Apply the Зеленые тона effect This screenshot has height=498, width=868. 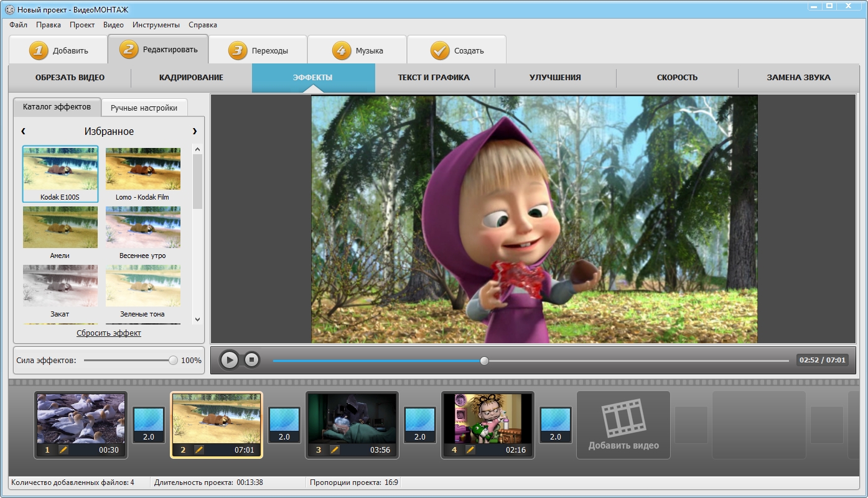142,292
